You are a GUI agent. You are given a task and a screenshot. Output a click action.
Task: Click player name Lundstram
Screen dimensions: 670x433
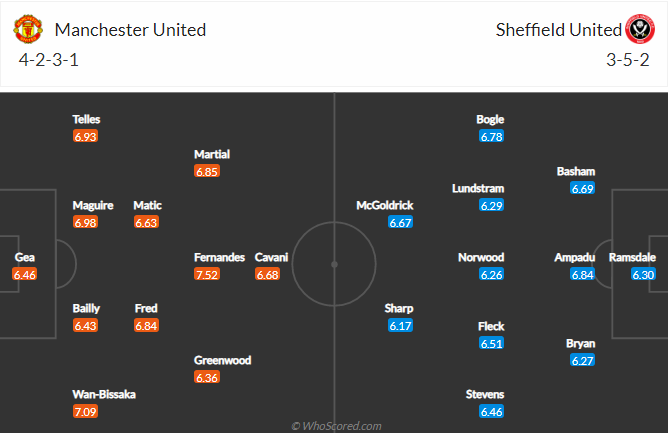click(x=478, y=188)
